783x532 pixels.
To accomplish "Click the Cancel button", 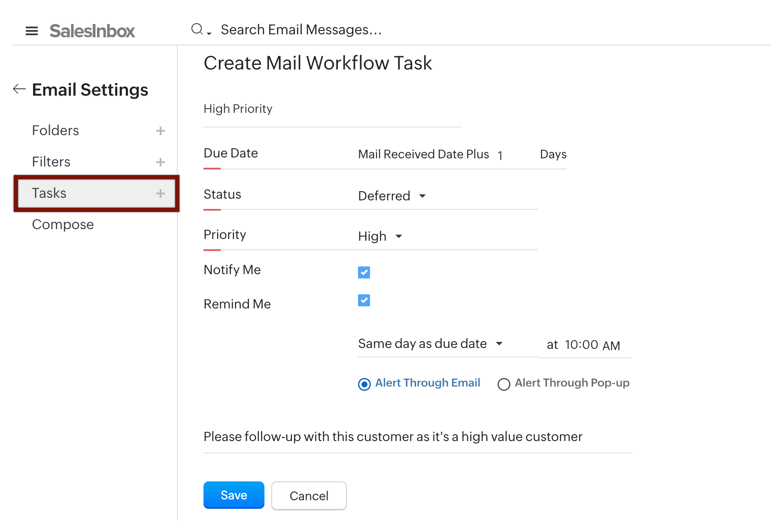I will pyautogui.click(x=309, y=496).
